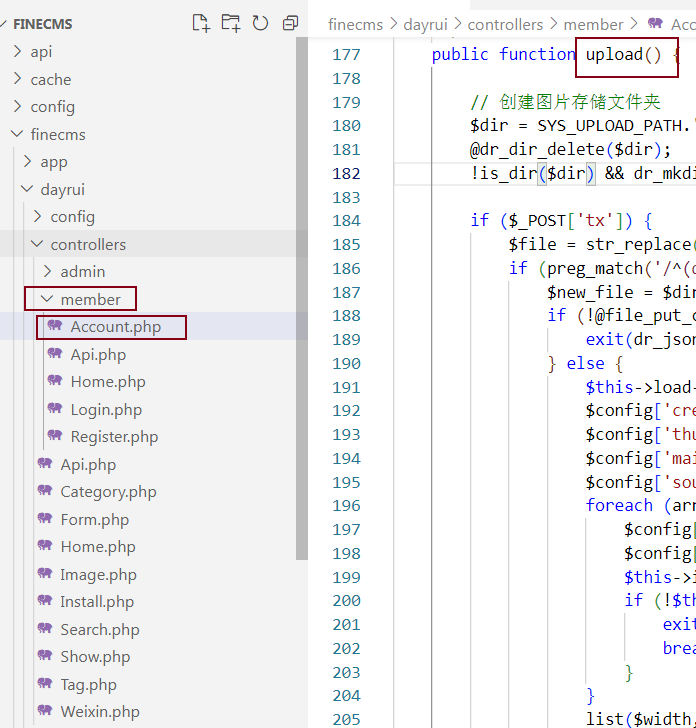The height and width of the screenshot is (728, 696).
Task: Click the PHP icon beside Login.php
Action: (x=54, y=409)
